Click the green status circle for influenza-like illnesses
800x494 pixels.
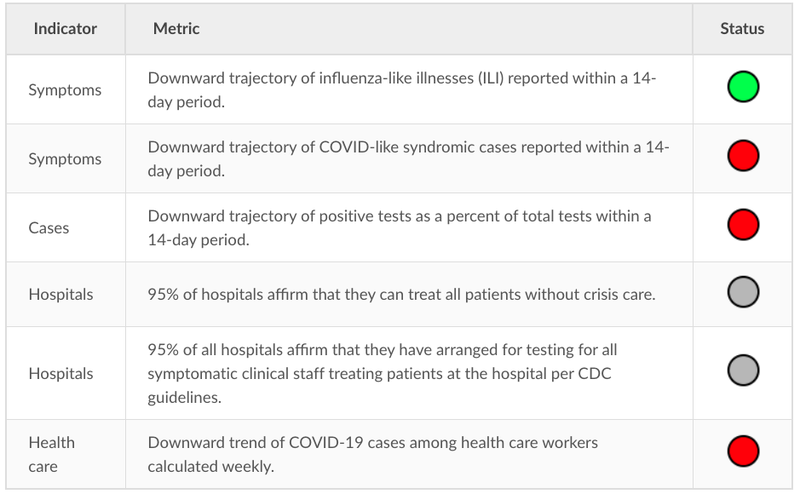click(743, 87)
